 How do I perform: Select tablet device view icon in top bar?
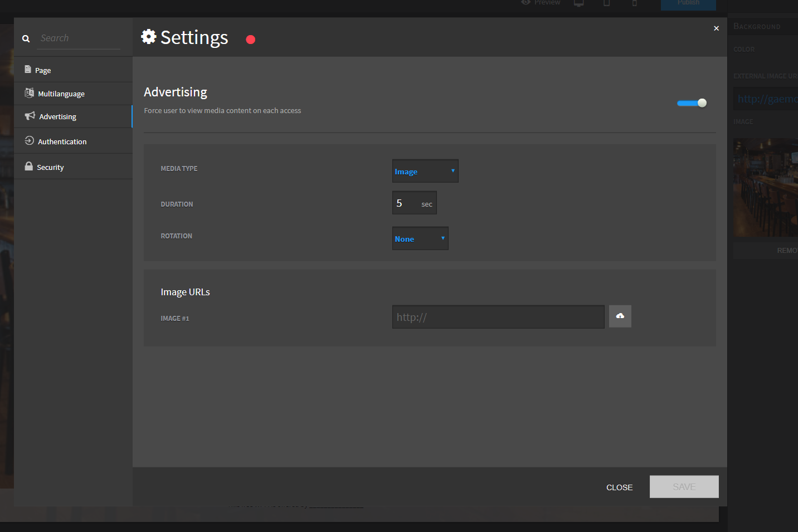tap(607, 3)
